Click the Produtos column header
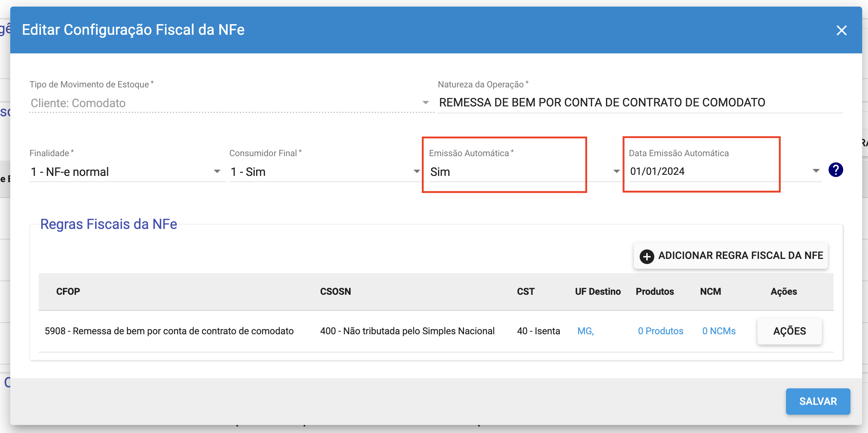The height and width of the screenshot is (433, 868). (655, 291)
